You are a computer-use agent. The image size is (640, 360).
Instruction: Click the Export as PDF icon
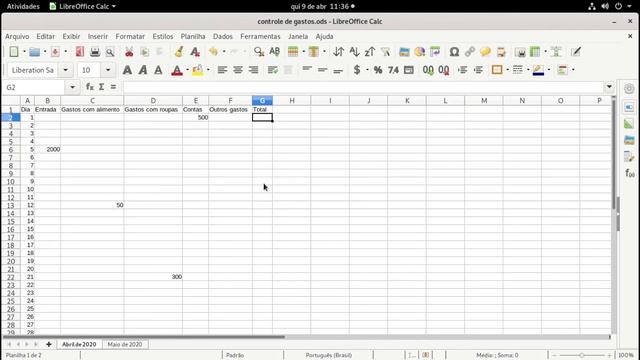click(x=80, y=52)
